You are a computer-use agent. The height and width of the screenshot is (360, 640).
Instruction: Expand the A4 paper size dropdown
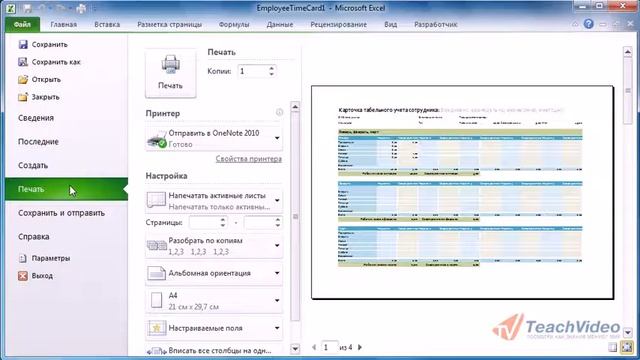coord(214,301)
